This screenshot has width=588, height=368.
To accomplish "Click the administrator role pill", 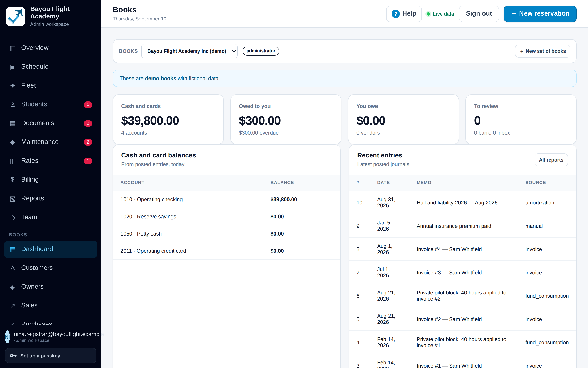I will [261, 51].
